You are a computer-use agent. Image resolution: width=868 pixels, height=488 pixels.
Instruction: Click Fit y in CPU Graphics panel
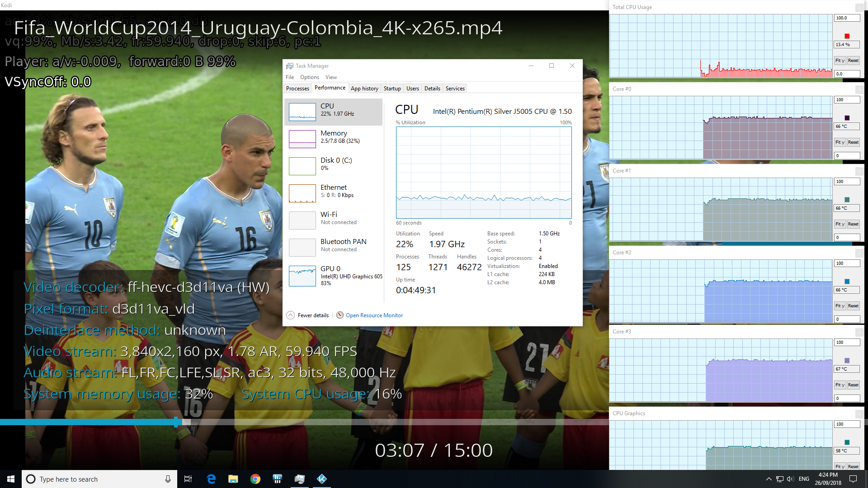click(840, 467)
